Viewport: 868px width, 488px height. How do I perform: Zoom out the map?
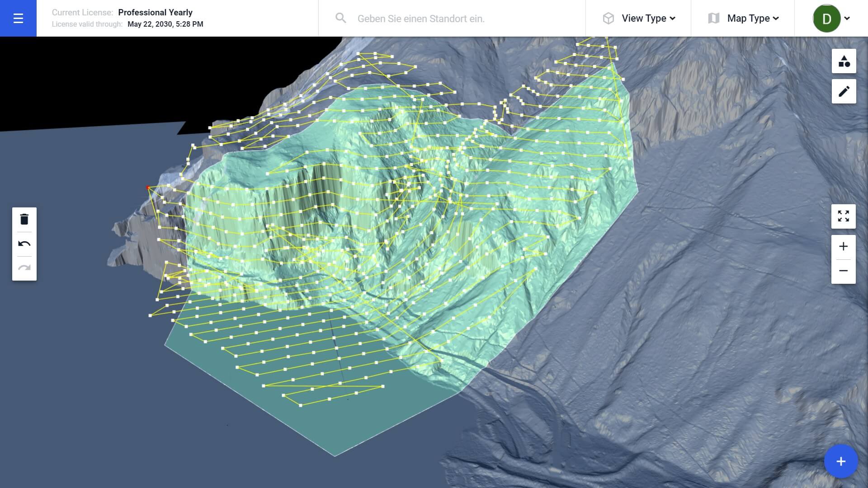click(843, 271)
